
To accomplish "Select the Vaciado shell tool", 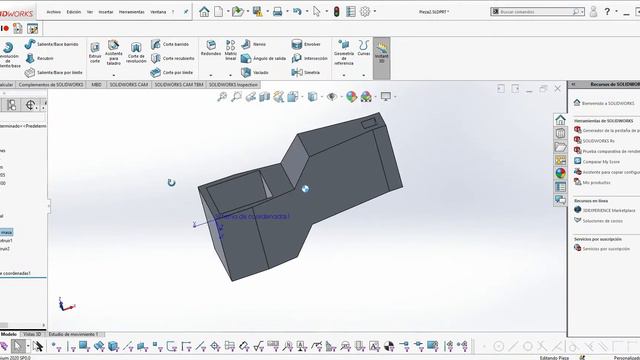I will (x=255, y=73).
